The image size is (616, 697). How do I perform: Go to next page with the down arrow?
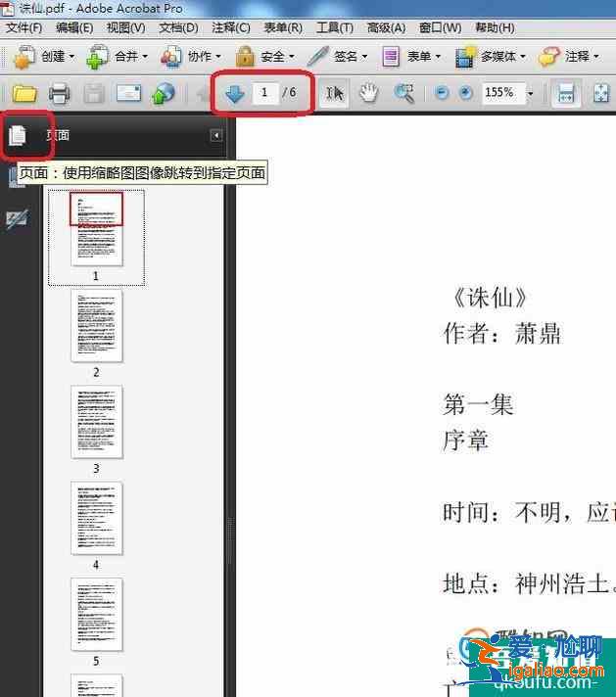pos(234,94)
